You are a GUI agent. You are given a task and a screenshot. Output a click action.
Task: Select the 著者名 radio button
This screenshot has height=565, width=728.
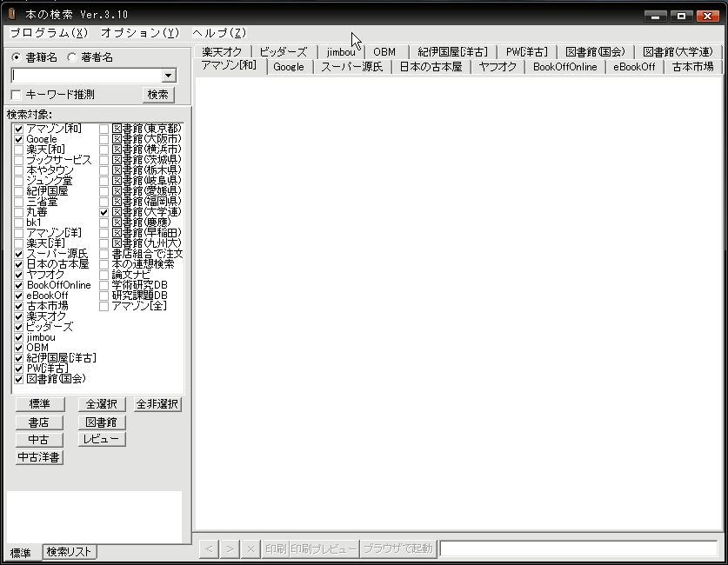coord(72,57)
